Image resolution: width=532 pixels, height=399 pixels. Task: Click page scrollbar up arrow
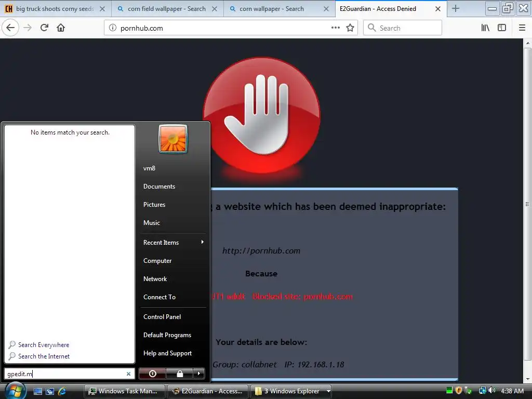(528, 43)
